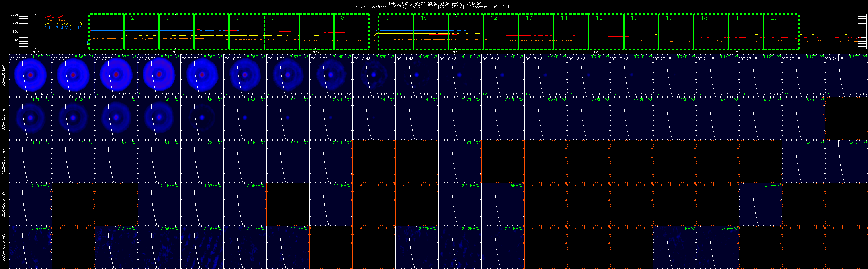This screenshot has height=269, width=868.
Task: Open 6-12 keV image with peak 2.61E+04
Action: click(x=331, y=118)
